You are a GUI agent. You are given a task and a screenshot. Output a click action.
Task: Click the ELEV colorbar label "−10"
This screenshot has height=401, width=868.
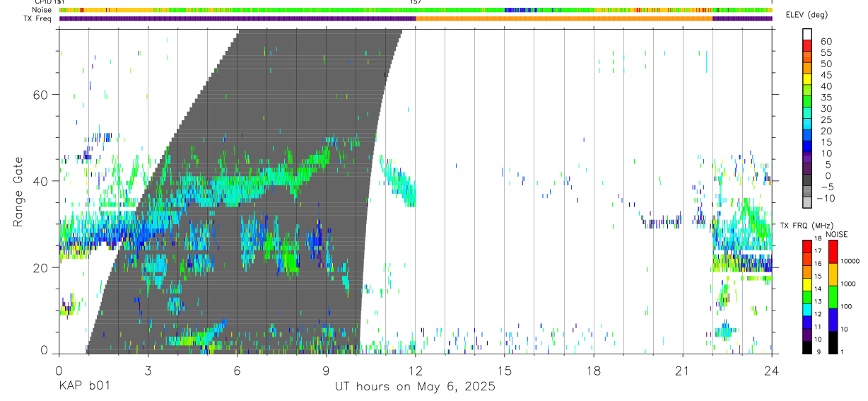pyautogui.click(x=825, y=198)
